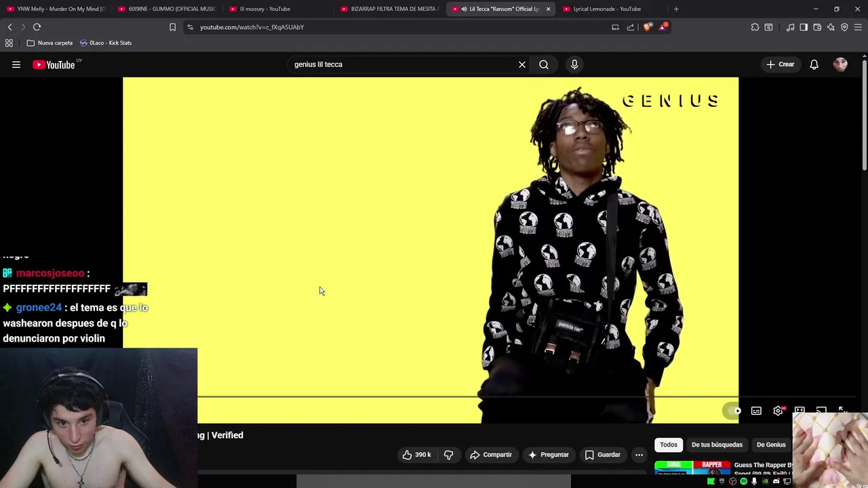Image resolution: width=868 pixels, height=488 pixels.
Task: Click the Compartir share button
Action: (491, 455)
